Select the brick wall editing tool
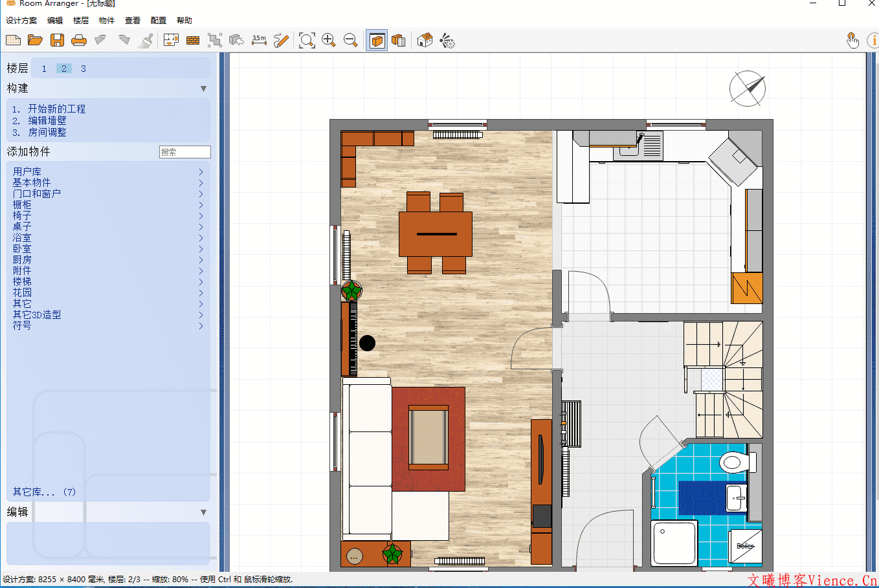Screen dimensions: 879x588 pos(193,41)
